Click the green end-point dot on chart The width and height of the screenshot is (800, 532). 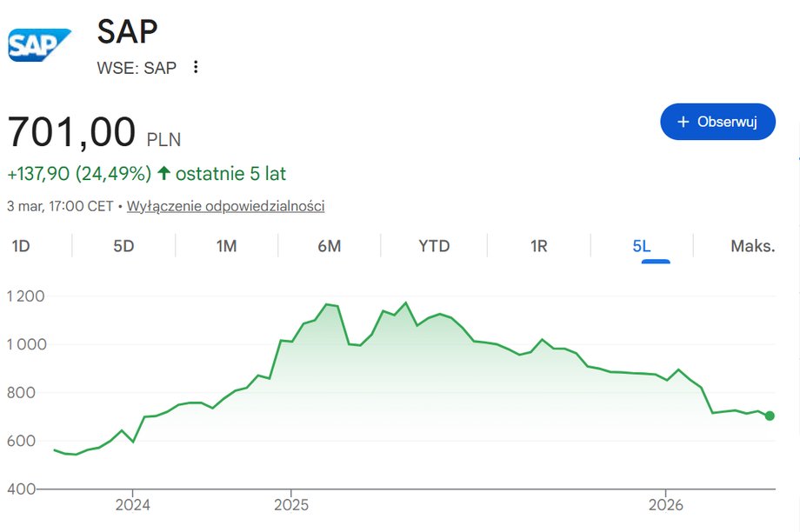click(770, 416)
